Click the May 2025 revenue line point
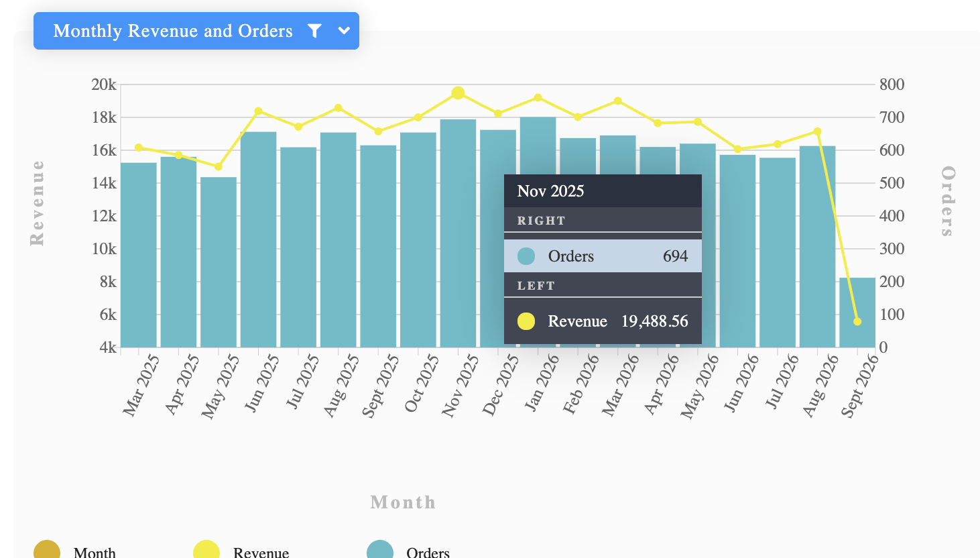The height and width of the screenshot is (558, 980). click(x=219, y=166)
